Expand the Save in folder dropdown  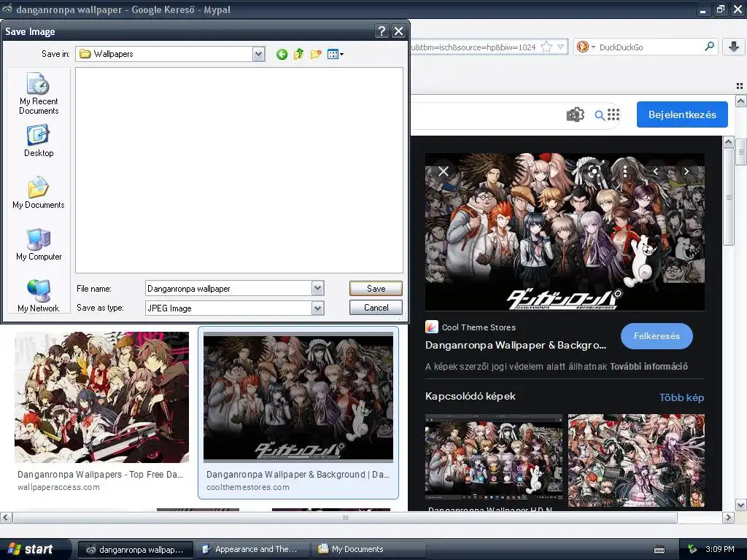pos(259,54)
